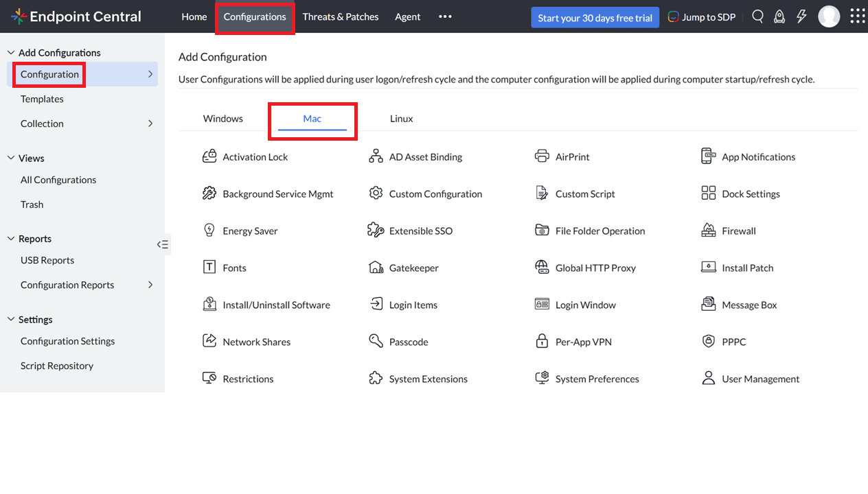Click the User Management person icon
Screen dimensions: 868x494
709,379
